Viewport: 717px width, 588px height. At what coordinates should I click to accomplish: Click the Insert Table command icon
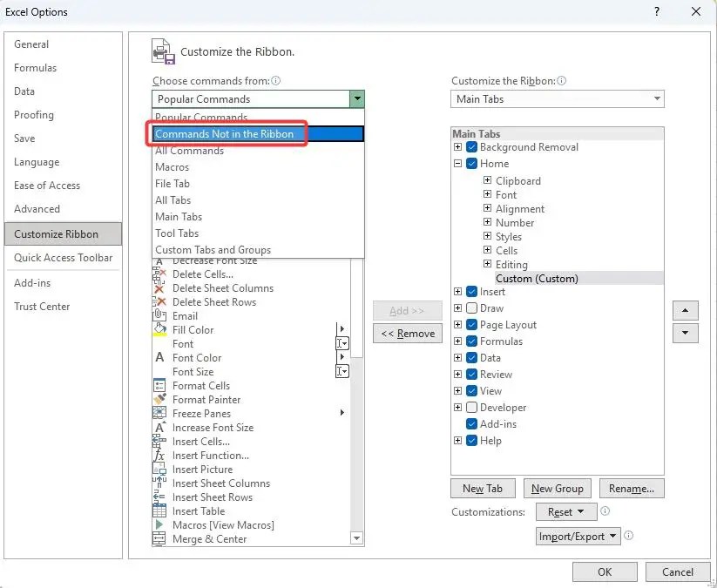click(x=160, y=511)
